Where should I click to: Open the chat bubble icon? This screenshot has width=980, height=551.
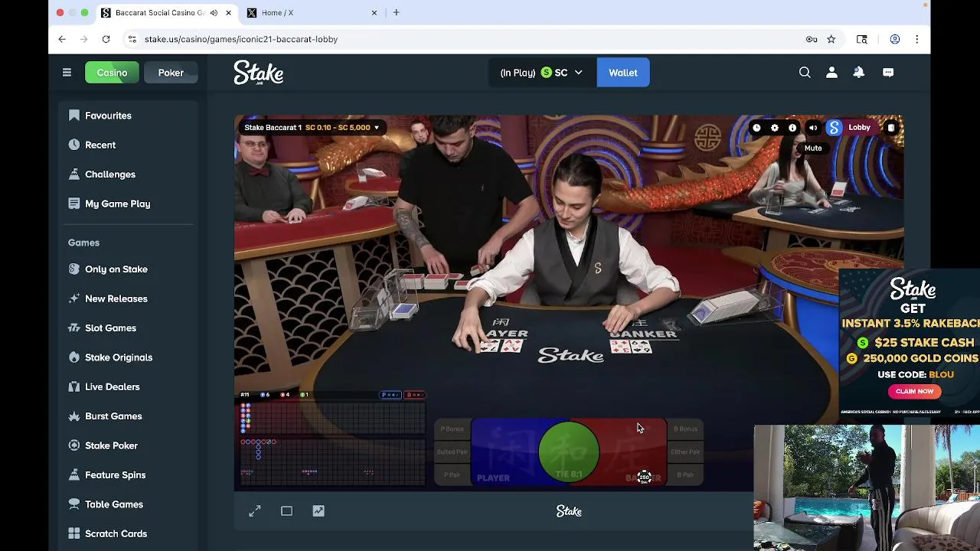pyautogui.click(x=888, y=73)
